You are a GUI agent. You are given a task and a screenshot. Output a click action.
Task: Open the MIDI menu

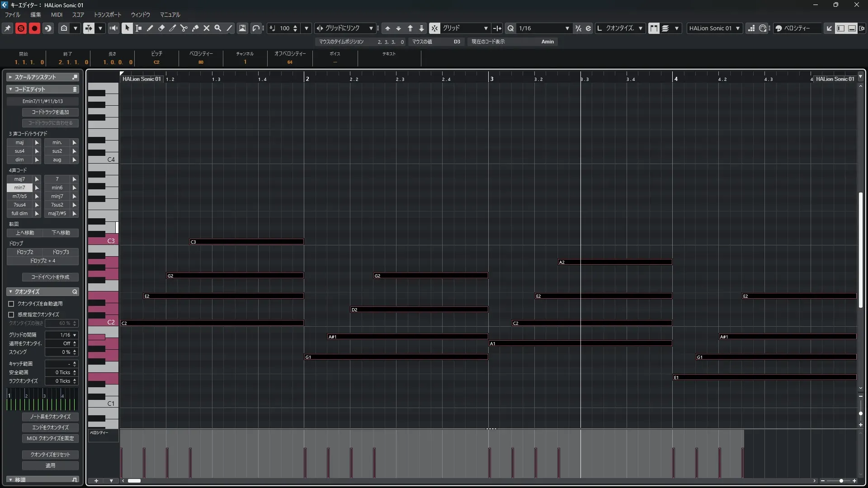57,15
